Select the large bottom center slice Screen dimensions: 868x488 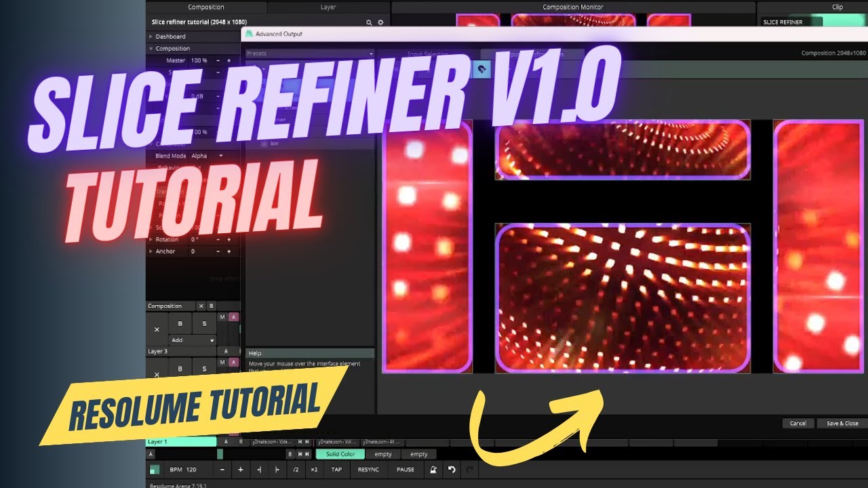tap(623, 298)
